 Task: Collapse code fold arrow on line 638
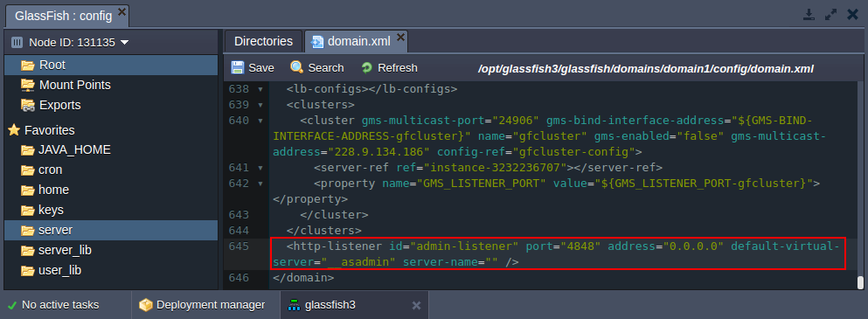point(260,88)
